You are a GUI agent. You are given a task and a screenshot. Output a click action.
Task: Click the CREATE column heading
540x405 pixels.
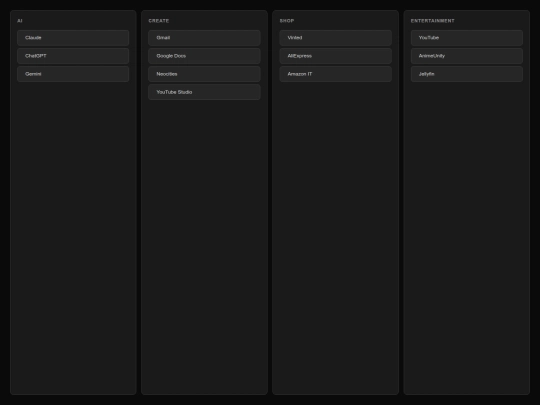[159, 21]
